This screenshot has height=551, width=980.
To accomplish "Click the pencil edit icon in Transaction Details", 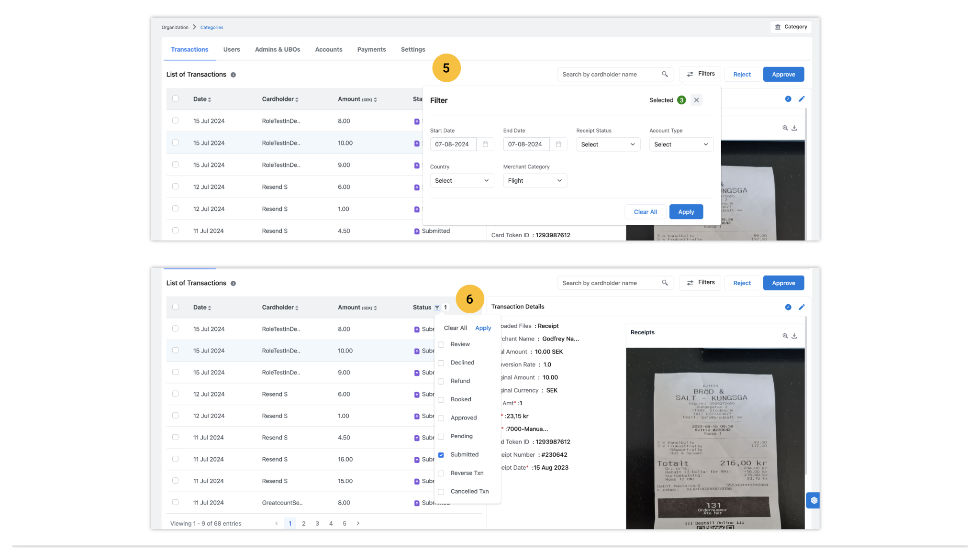I will pyautogui.click(x=802, y=307).
